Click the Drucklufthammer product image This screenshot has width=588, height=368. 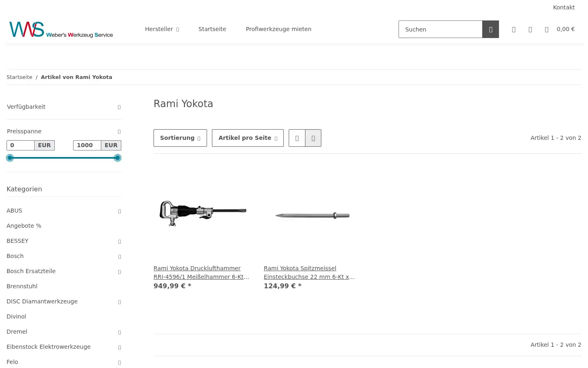(x=203, y=213)
